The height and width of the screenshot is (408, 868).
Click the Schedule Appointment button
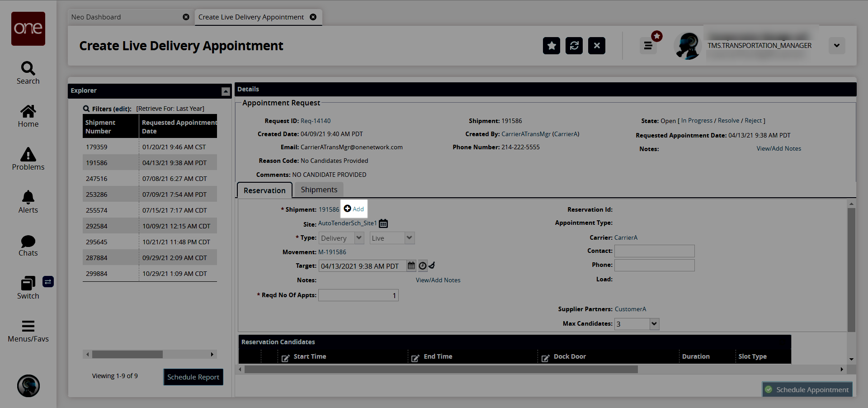pos(807,389)
